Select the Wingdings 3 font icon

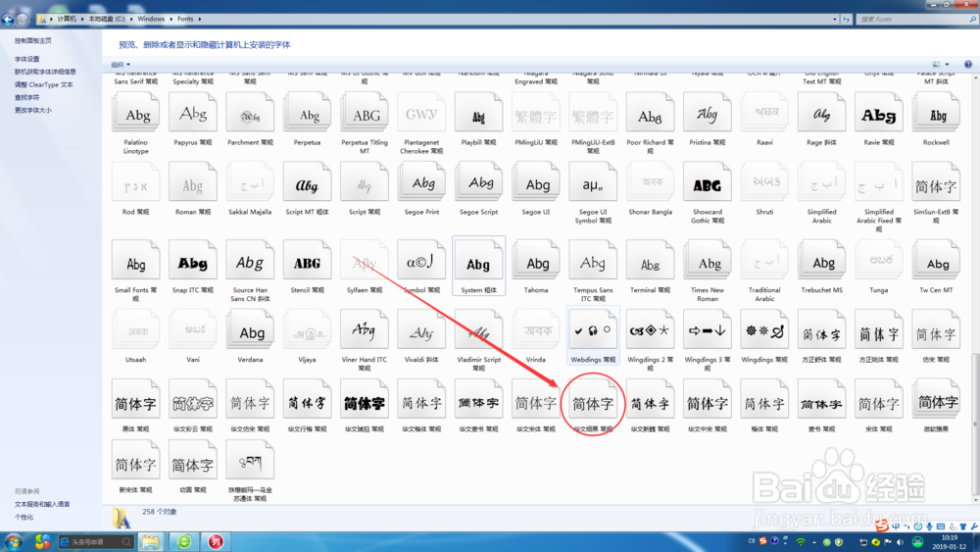tap(708, 330)
